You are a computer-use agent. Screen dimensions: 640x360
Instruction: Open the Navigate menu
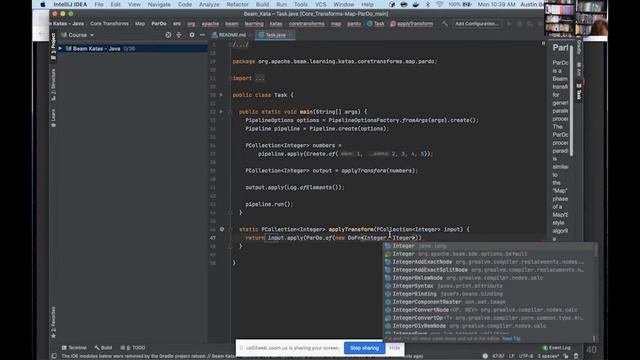(159, 4)
